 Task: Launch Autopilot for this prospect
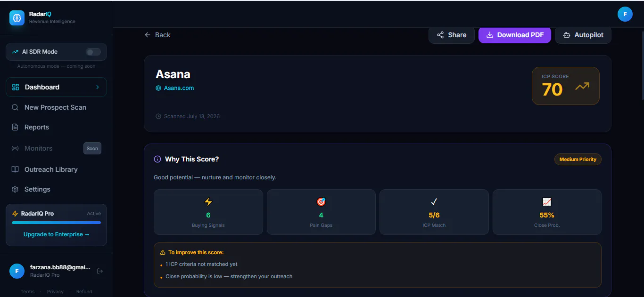click(x=583, y=35)
